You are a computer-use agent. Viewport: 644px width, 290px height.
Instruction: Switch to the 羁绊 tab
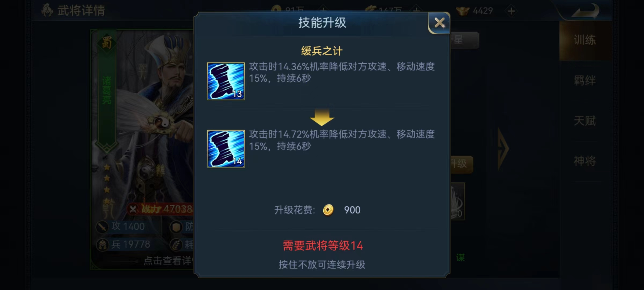[585, 81]
